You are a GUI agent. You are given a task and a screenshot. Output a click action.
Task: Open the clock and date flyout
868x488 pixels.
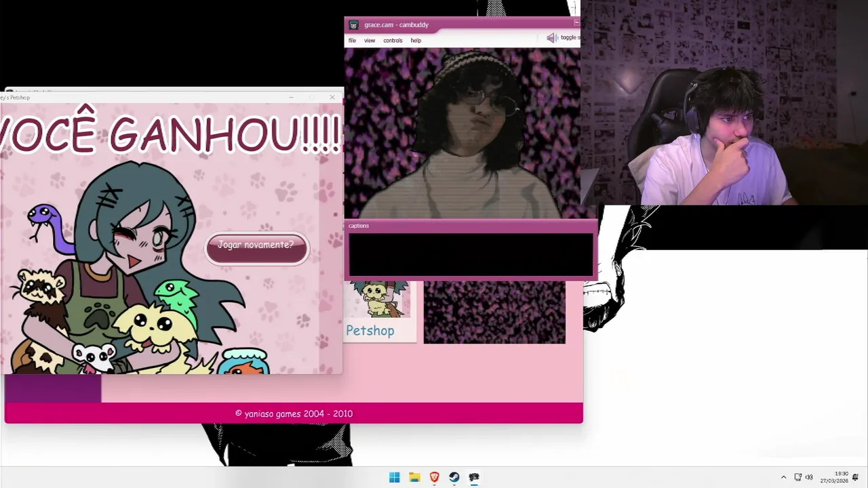[835, 477]
